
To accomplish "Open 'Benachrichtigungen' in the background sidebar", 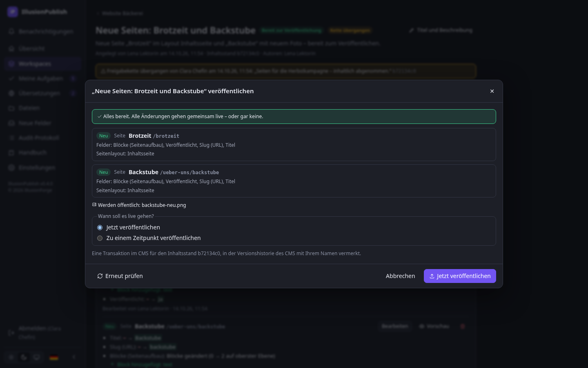I will click(x=42, y=31).
